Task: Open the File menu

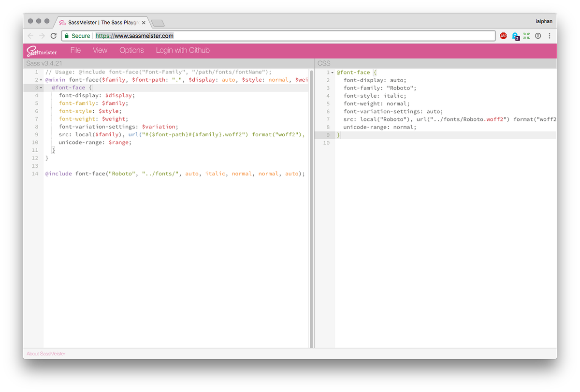Action: pos(75,50)
